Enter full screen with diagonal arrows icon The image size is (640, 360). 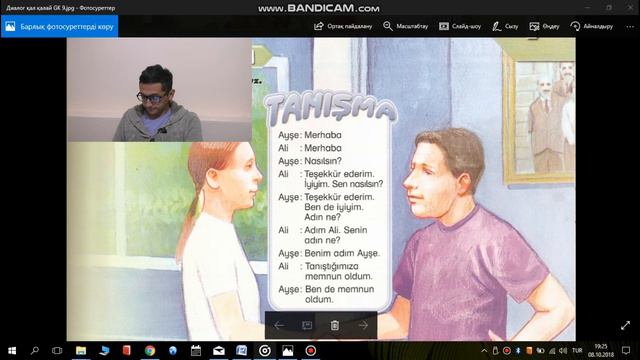(x=625, y=325)
